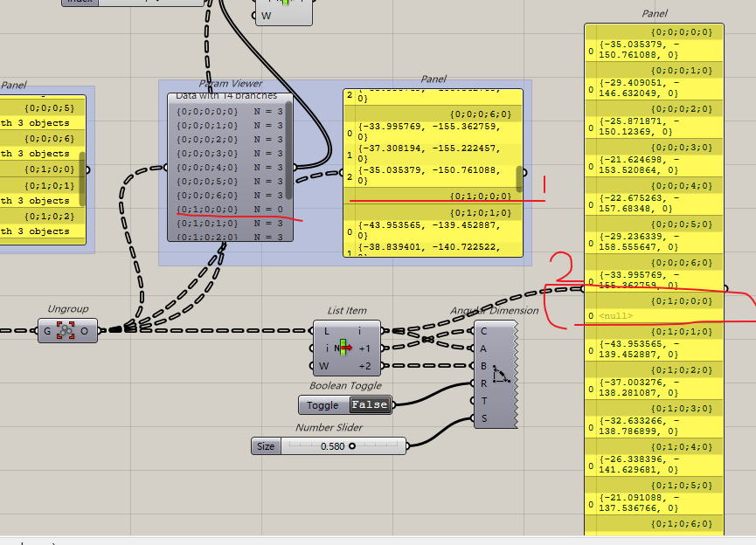This screenshot has width=756, height=545.
Task: Click value -21.091088 in right Panel
Action: tap(639, 503)
